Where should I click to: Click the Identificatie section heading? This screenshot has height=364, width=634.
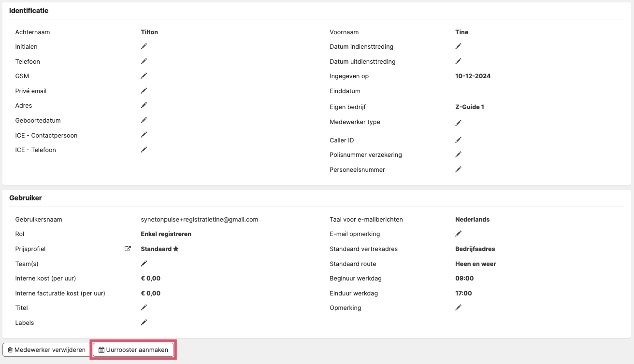tap(29, 11)
